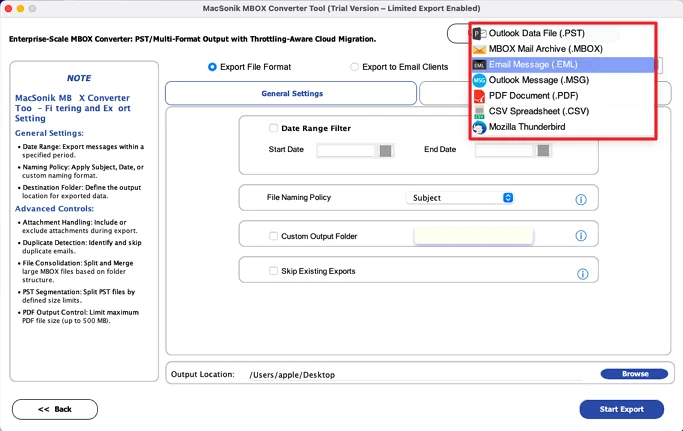Enable the Date Range Filter checkbox
Screen dimensions: 683x431
click(273, 128)
